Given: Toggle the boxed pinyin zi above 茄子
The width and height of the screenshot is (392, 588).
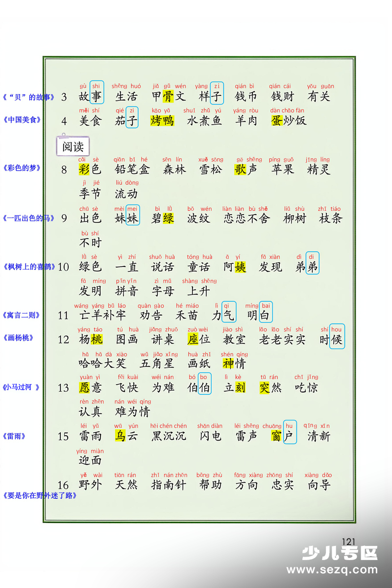Looking at the screenshot, I should pyautogui.click(x=132, y=111).
